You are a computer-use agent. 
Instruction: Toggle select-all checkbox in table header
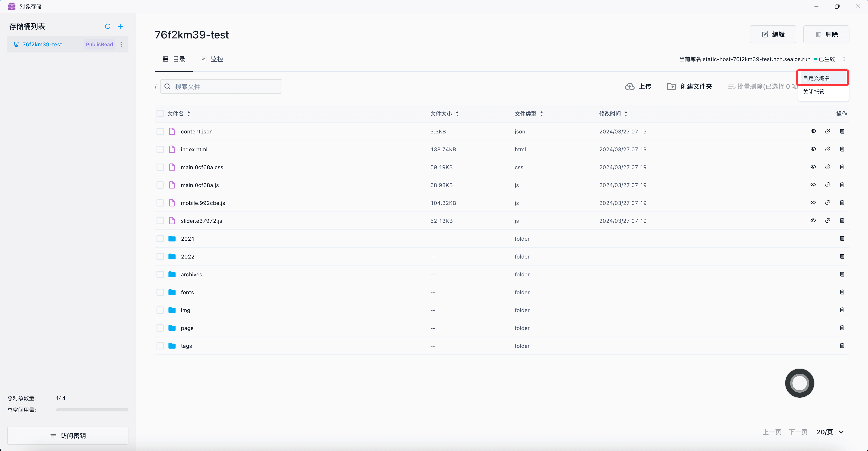click(160, 114)
